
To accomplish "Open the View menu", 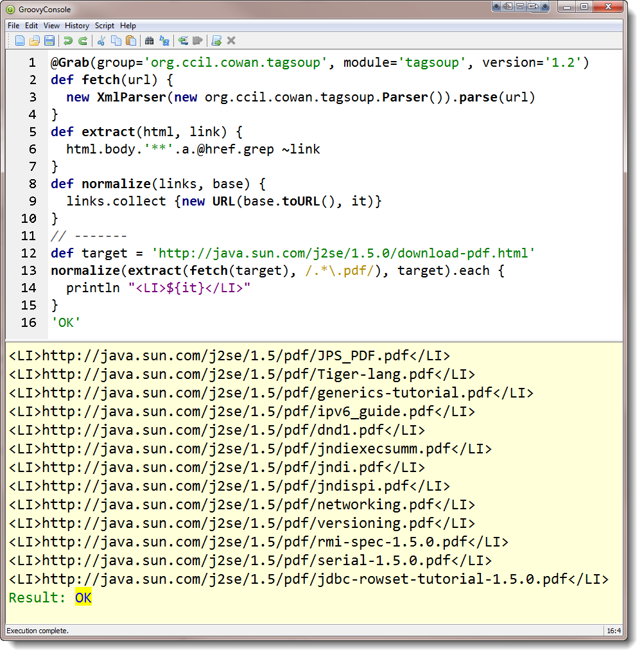I will [x=51, y=26].
